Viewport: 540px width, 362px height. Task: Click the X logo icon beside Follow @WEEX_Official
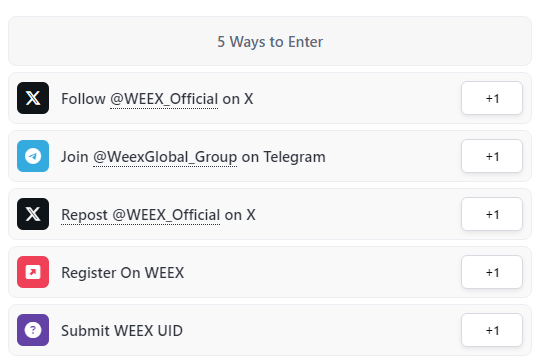point(33,98)
